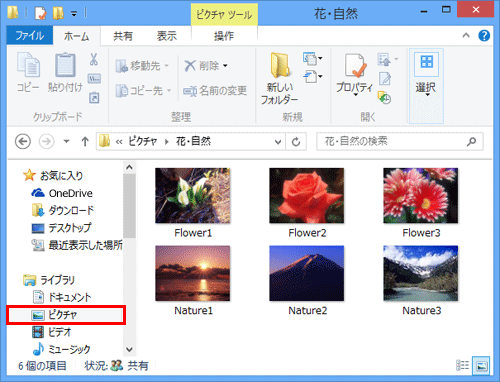The height and width of the screenshot is (382, 500).
Task: Select Favorites (お気に入り) heading
Action: [x=53, y=175]
